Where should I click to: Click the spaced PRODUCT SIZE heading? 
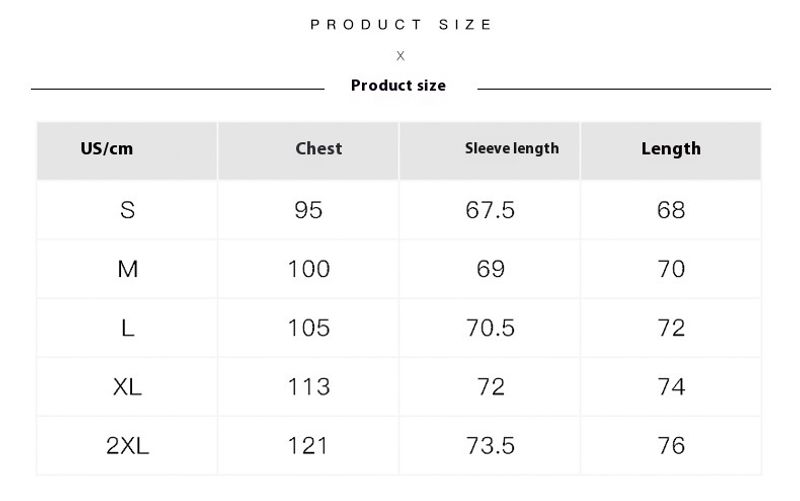pyautogui.click(x=401, y=24)
